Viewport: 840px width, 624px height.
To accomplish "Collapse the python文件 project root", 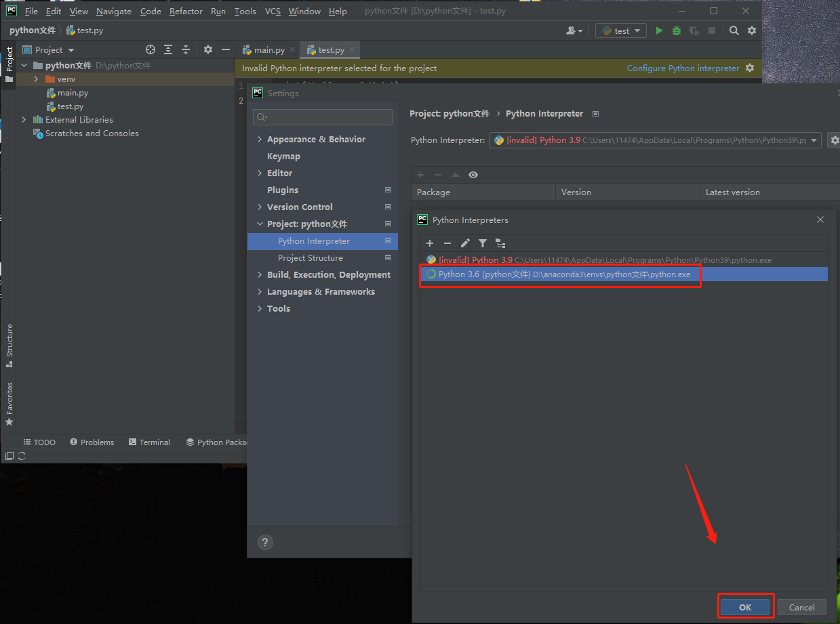I will [x=24, y=66].
